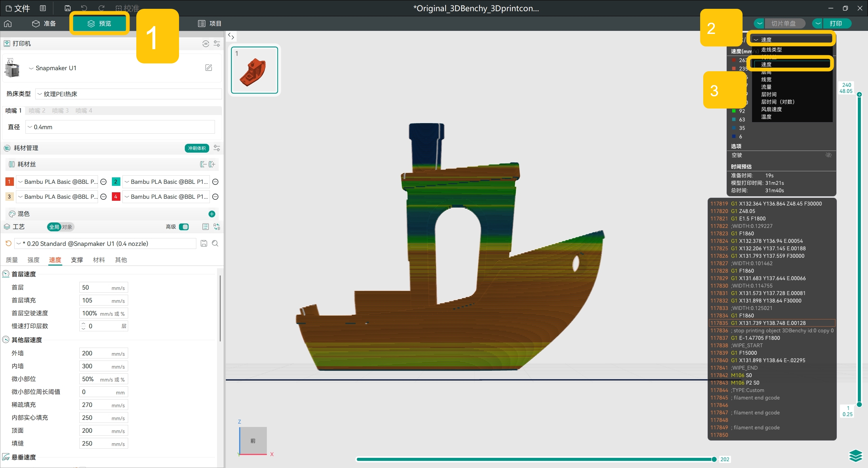The height and width of the screenshot is (468, 868).
Task: Click the redo arrow icon
Action: (101, 8)
